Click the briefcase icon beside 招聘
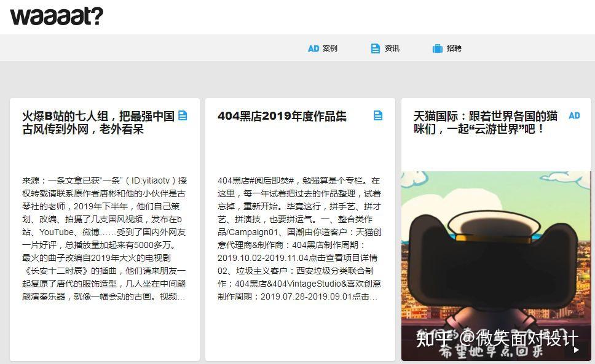 pyautogui.click(x=438, y=48)
